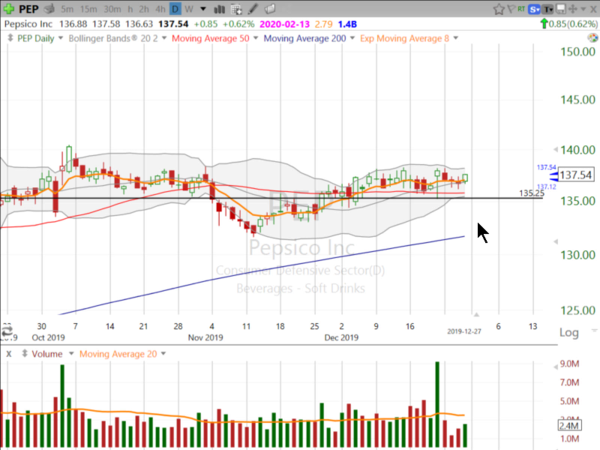
Task: Click the move crosshair arrows icon
Action: (573, 9)
